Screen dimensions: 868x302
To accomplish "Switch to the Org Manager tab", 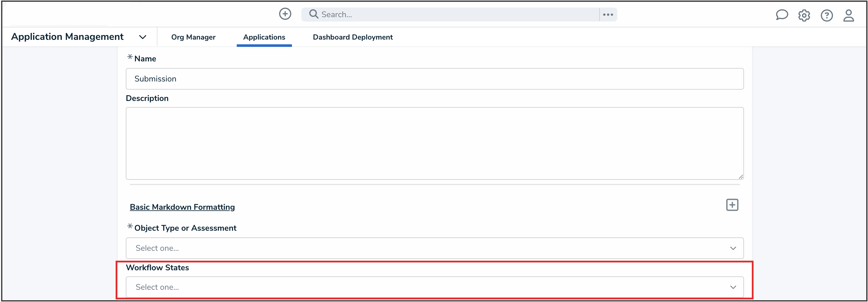I will pos(193,37).
